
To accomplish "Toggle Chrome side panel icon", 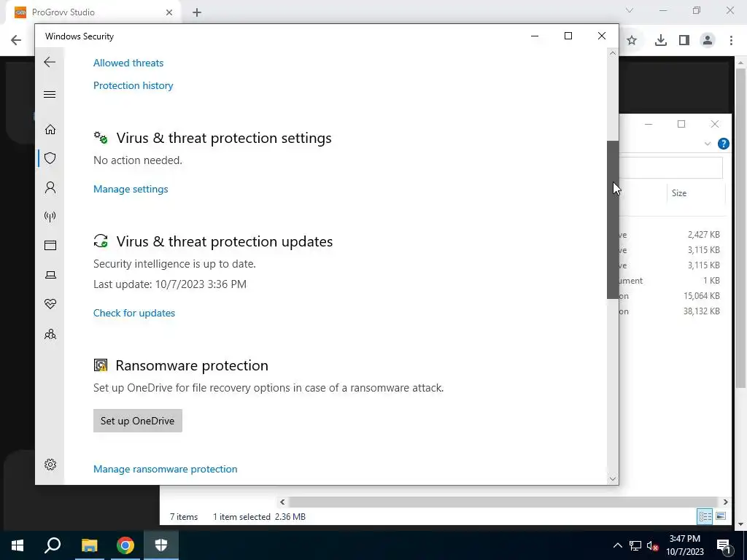I will [x=684, y=41].
